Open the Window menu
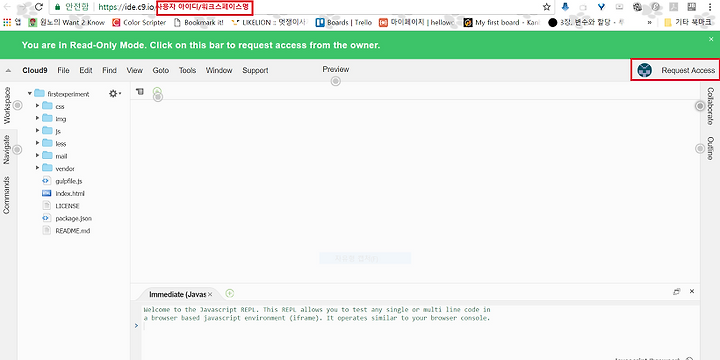Image resolution: width=720 pixels, height=360 pixels. [x=219, y=70]
